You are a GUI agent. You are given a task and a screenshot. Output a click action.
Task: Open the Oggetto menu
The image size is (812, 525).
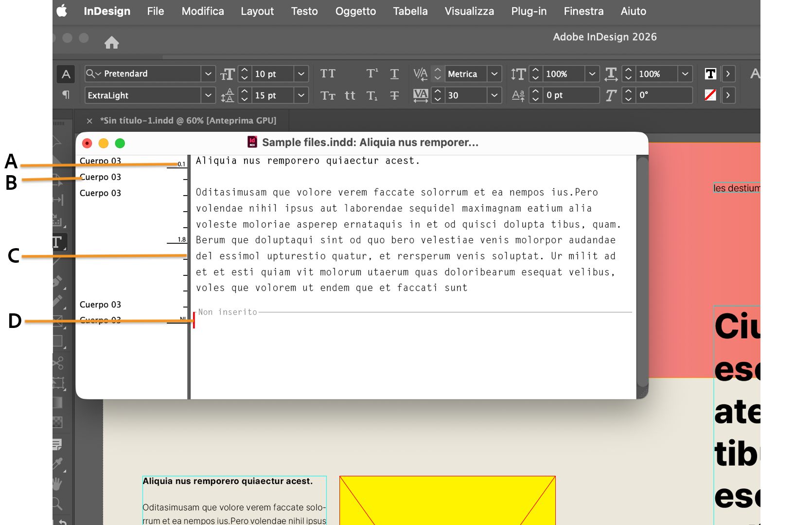[355, 11]
